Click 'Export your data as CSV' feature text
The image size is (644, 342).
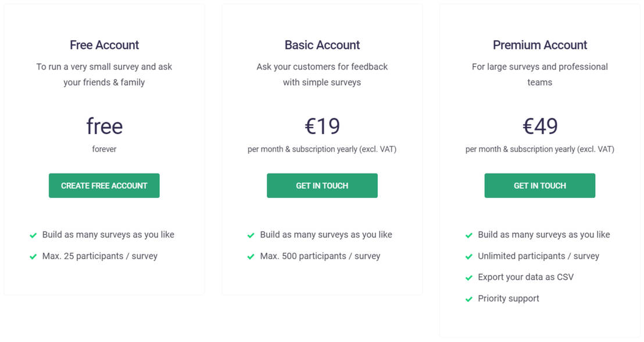525,277
